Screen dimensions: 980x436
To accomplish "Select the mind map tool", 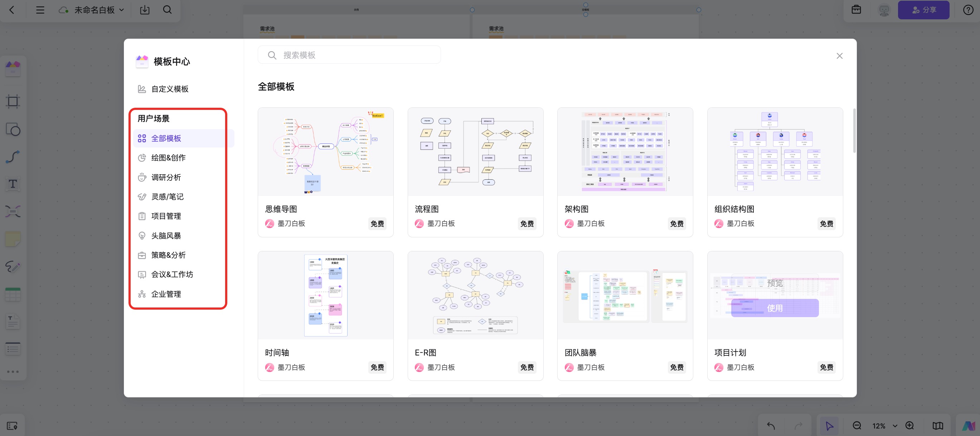I will [x=13, y=212].
